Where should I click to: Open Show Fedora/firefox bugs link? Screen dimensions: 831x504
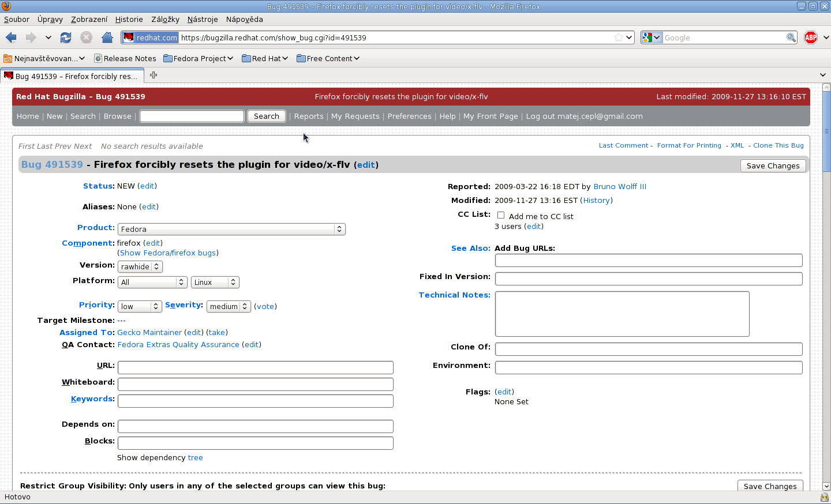pos(168,253)
